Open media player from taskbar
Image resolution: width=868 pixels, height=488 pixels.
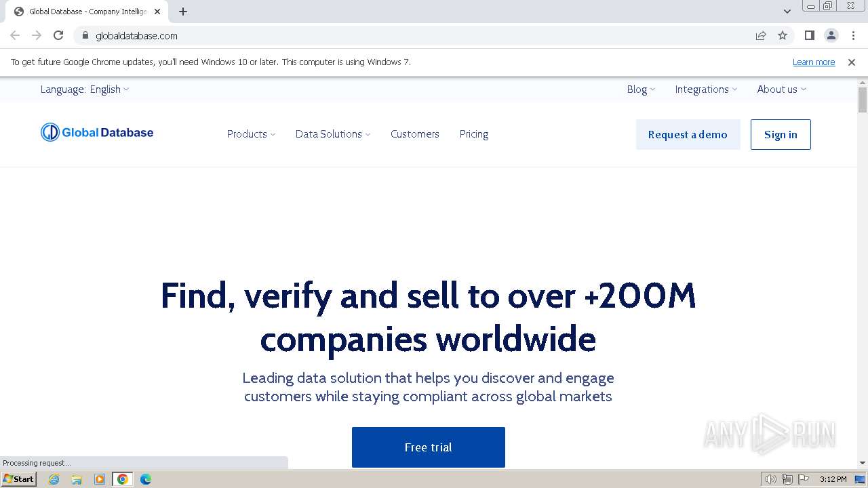[x=100, y=479]
